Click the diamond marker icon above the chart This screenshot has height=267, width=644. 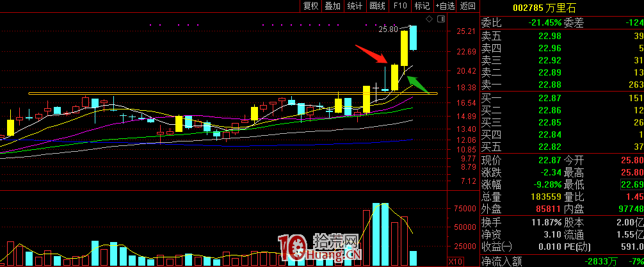pos(429,19)
